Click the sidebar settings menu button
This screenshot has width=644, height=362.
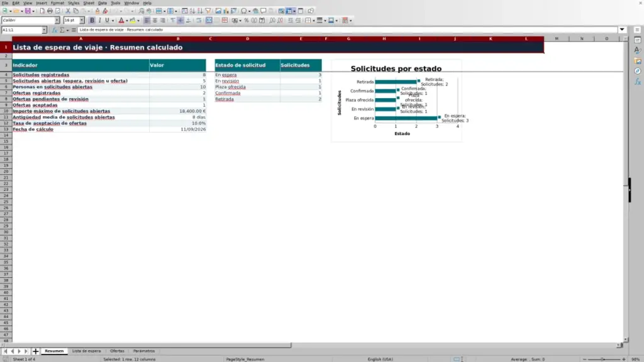[x=638, y=30]
